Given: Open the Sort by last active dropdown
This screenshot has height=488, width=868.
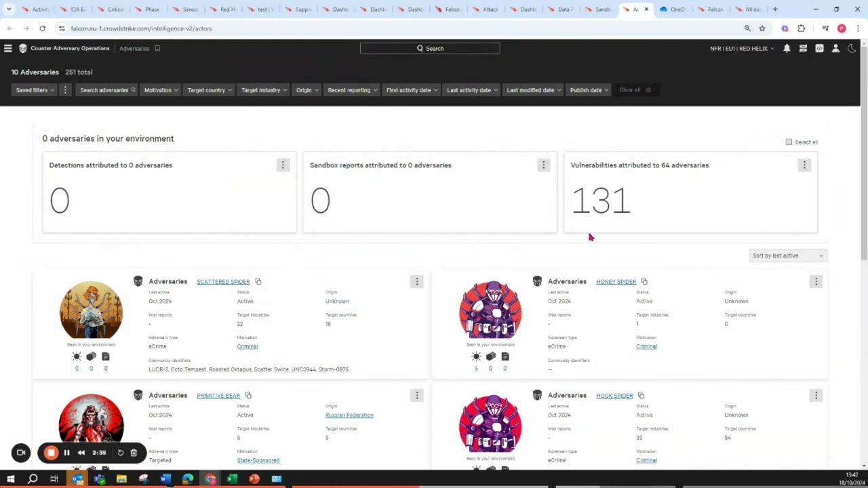Looking at the screenshot, I should pyautogui.click(x=788, y=256).
